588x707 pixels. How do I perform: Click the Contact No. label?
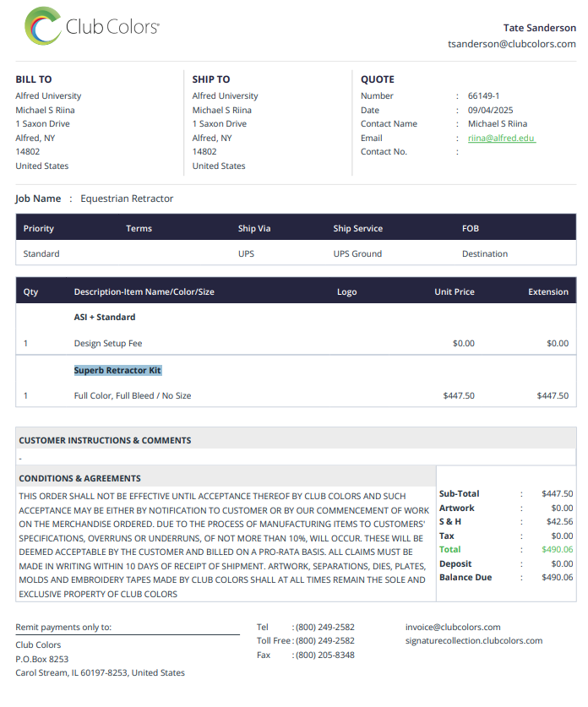coord(384,151)
